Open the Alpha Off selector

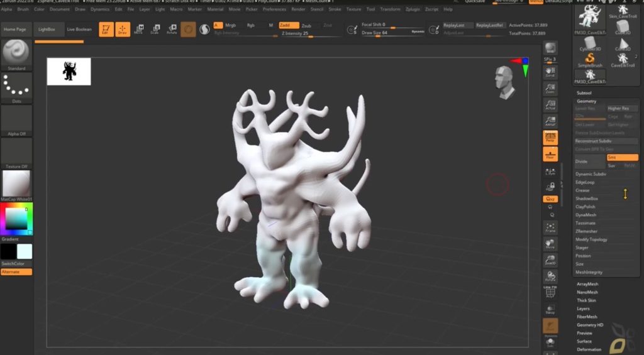click(16, 121)
